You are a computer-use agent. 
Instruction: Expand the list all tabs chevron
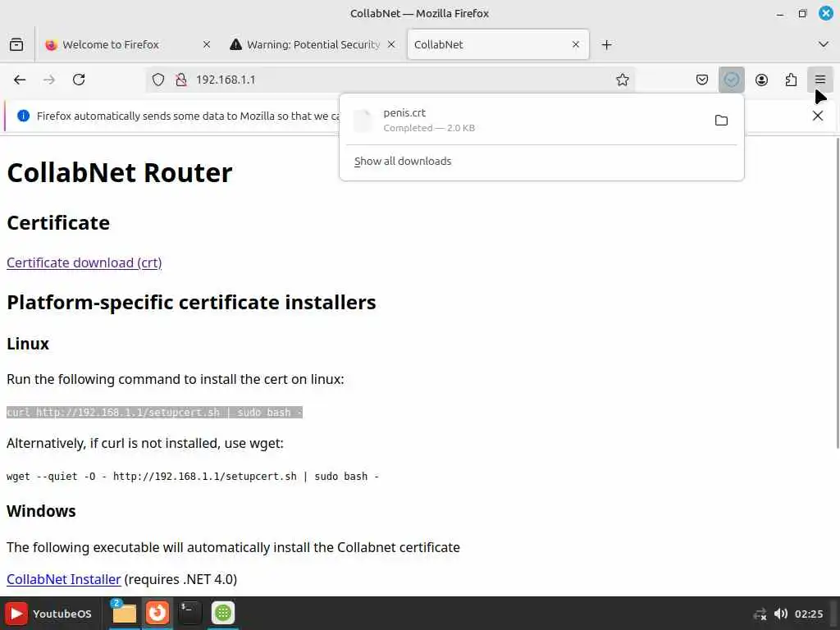[824, 44]
